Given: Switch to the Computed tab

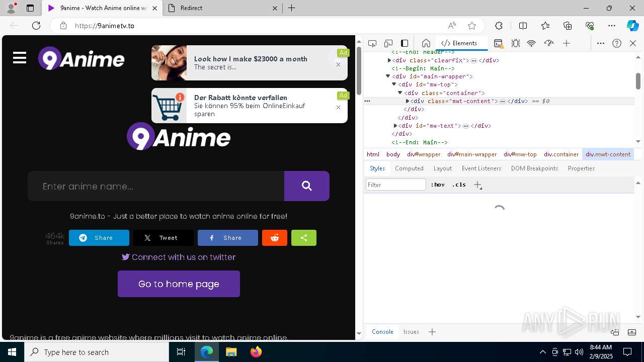Looking at the screenshot, I should point(409,168).
